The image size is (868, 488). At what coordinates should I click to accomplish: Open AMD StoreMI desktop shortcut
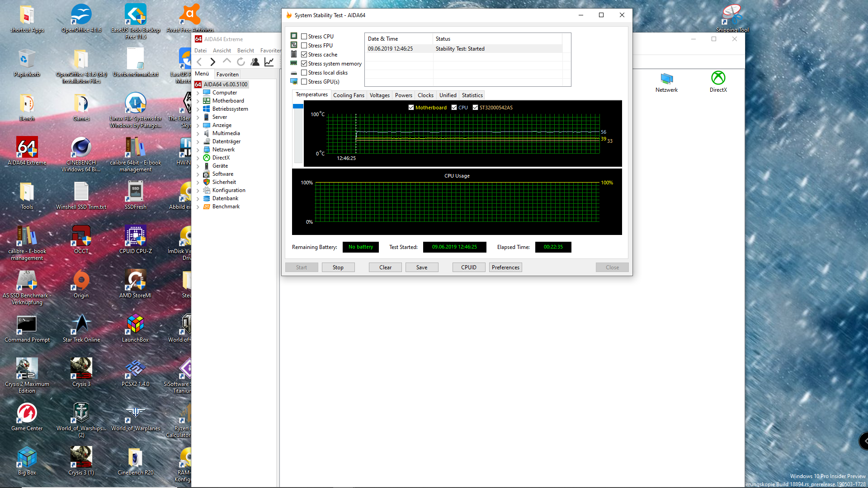click(x=136, y=284)
